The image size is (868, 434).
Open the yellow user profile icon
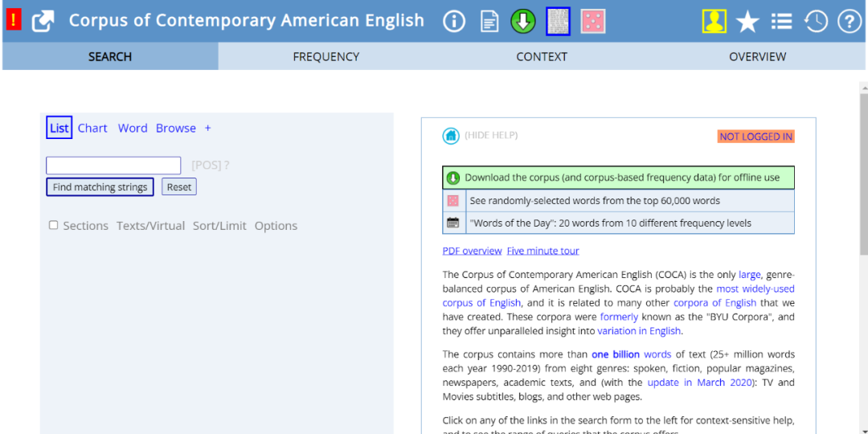pos(714,22)
